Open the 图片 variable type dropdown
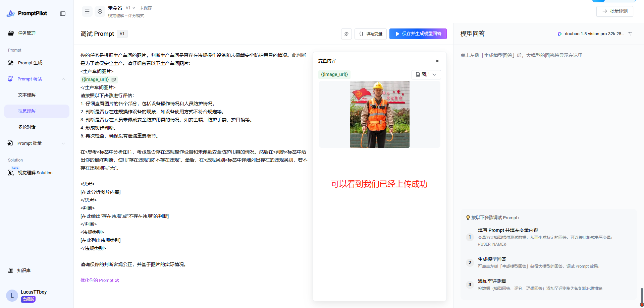644x308 pixels. point(426,74)
